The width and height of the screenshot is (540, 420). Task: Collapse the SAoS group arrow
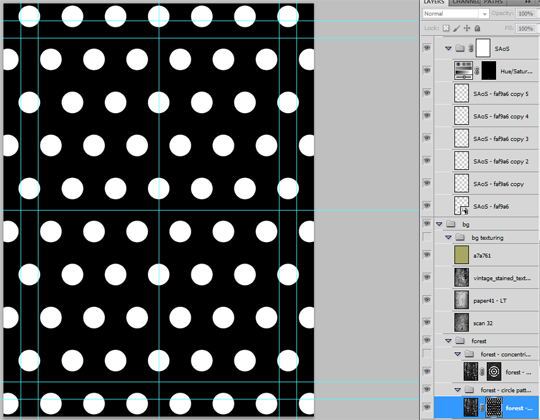click(x=448, y=49)
